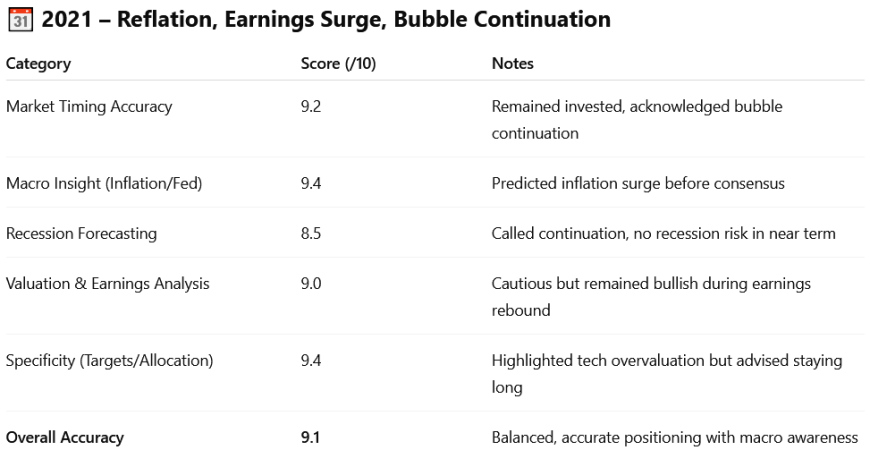Click the Score (/10) column header
Screen dimensions: 870x467
click(338, 64)
